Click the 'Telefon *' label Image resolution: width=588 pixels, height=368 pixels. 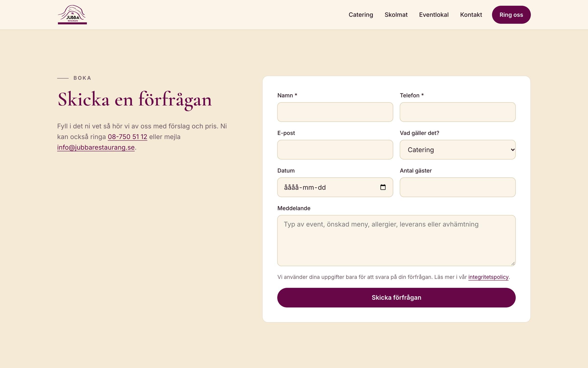[412, 95]
